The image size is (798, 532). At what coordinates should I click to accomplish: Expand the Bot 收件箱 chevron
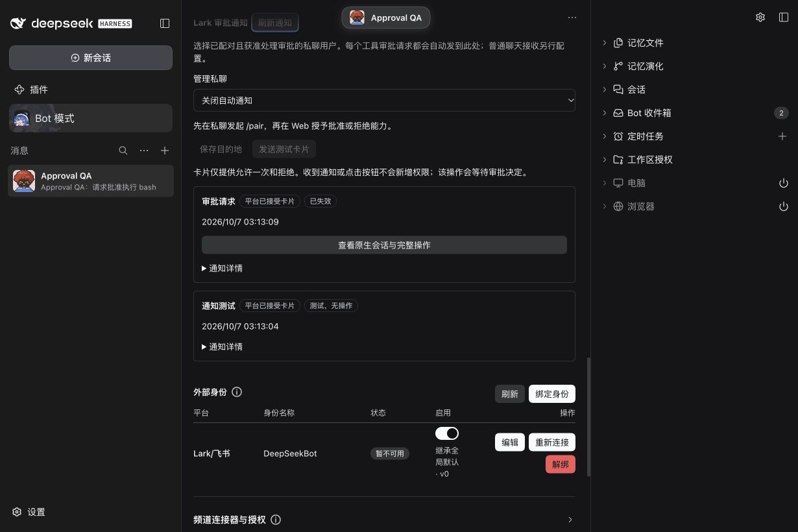pos(605,113)
